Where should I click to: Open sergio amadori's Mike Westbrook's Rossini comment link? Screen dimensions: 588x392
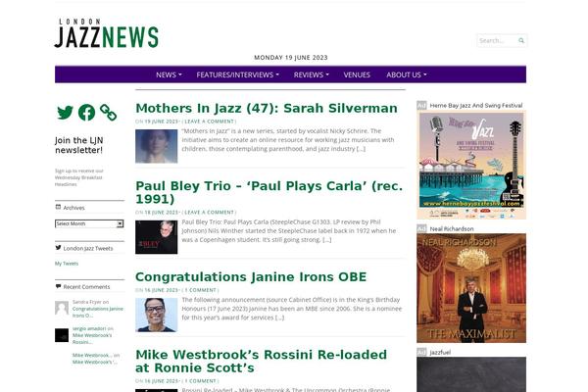coord(92,339)
